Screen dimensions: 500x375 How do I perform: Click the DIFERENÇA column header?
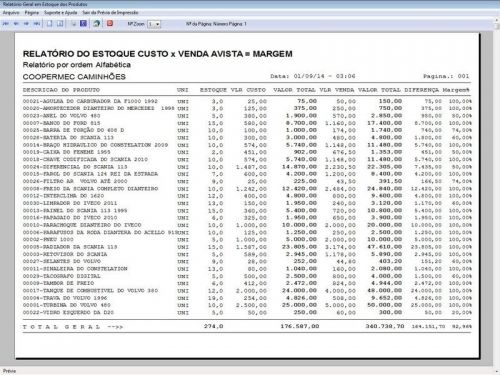point(422,90)
